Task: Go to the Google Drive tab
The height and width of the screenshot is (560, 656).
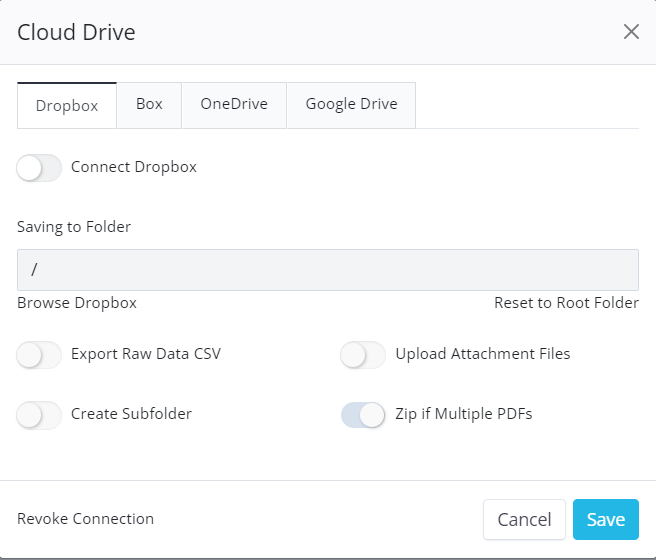Action: point(351,104)
